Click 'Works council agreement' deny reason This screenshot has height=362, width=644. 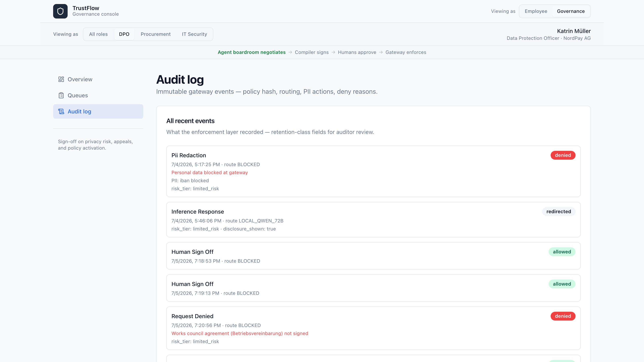click(240, 333)
